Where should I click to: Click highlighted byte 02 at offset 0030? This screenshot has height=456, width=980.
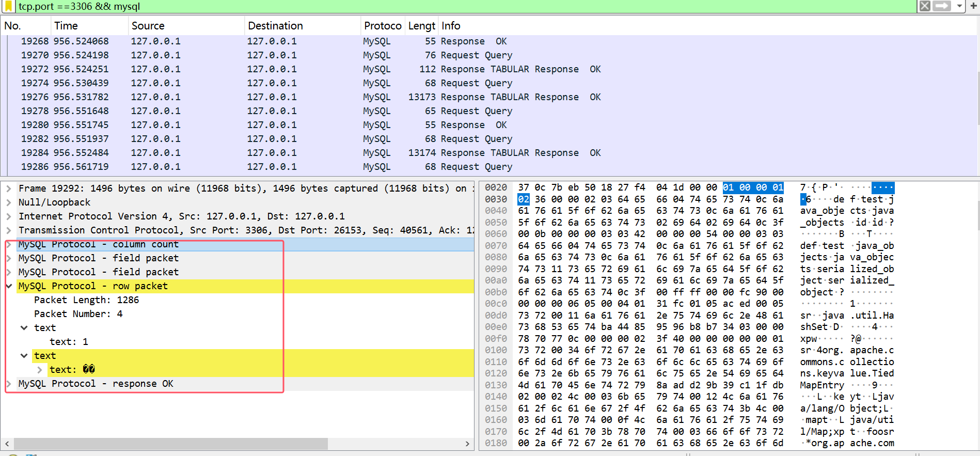pos(524,199)
